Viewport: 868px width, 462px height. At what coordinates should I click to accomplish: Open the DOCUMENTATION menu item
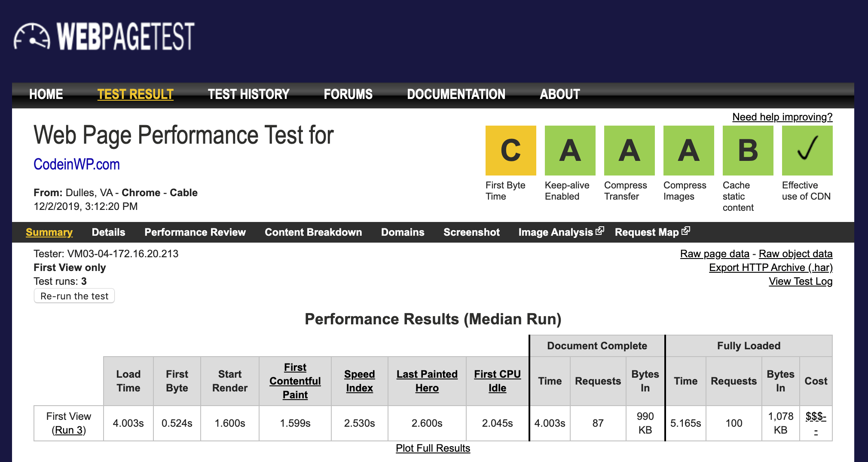(x=456, y=94)
